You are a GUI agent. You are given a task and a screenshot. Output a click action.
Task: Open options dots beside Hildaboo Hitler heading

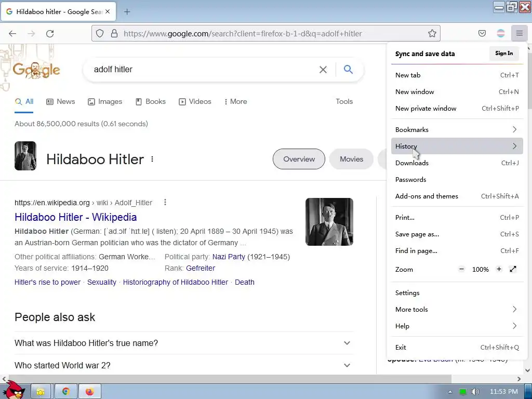coord(152,159)
